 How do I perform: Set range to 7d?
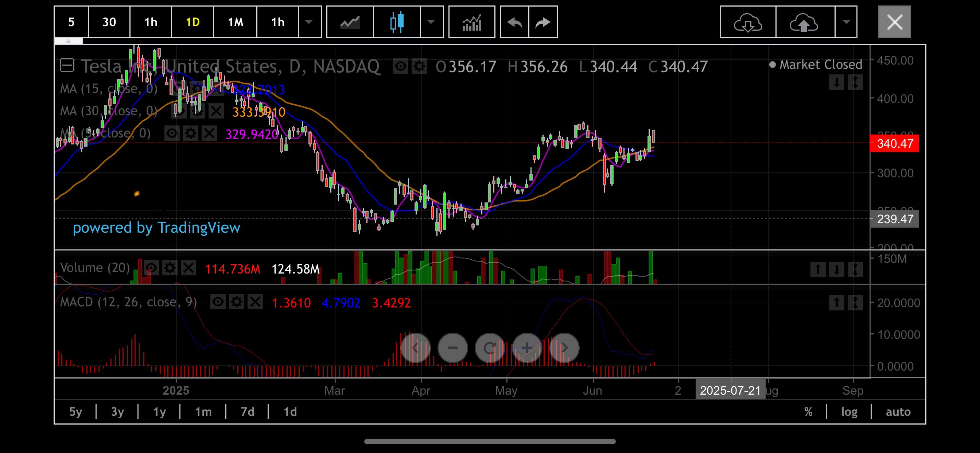248,412
